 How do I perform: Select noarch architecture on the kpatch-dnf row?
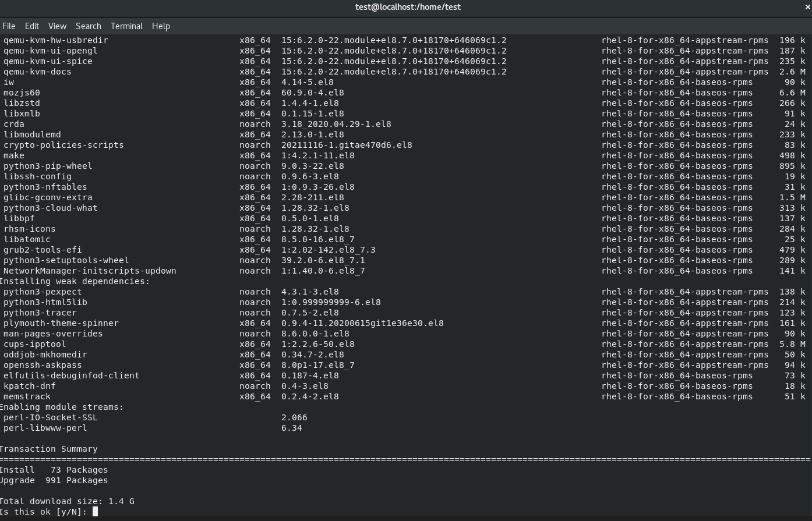[255, 386]
